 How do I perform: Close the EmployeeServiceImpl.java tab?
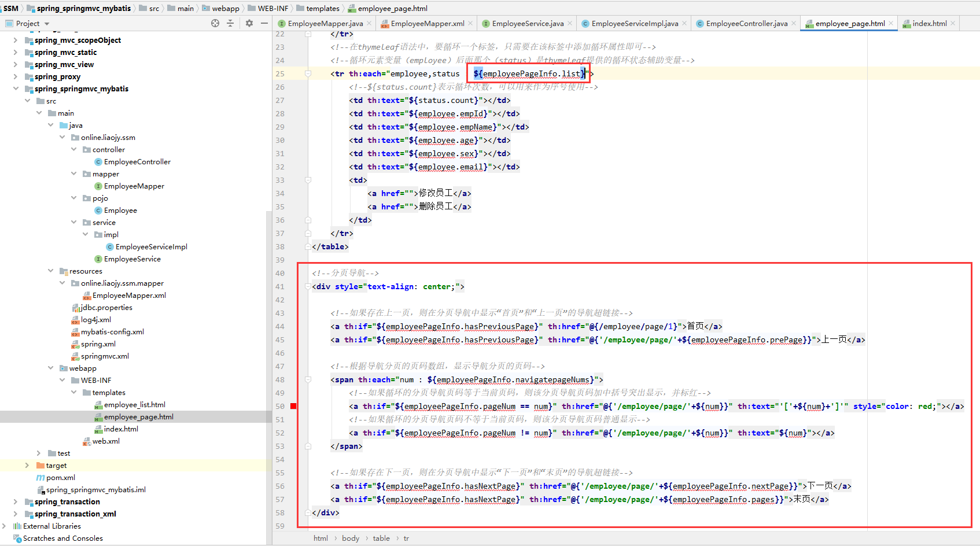point(684,23)
